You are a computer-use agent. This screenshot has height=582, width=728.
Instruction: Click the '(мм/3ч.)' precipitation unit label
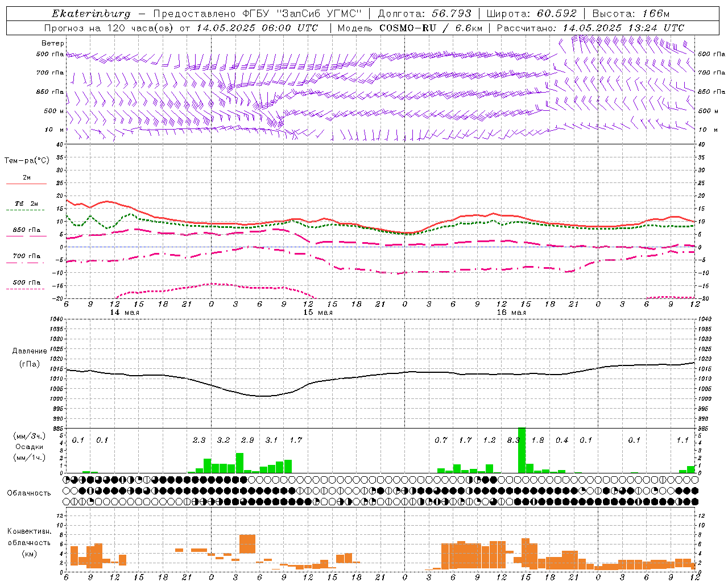[30, 436]
